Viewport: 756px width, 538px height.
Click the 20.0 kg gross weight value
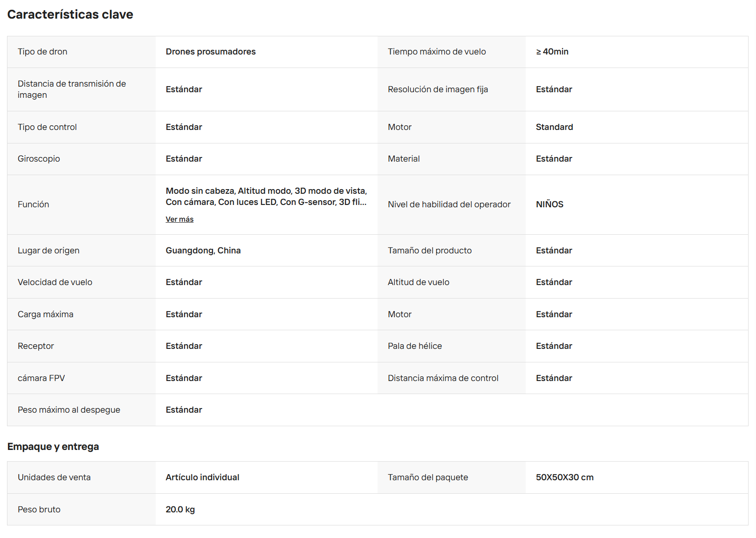tap(180, 510)
